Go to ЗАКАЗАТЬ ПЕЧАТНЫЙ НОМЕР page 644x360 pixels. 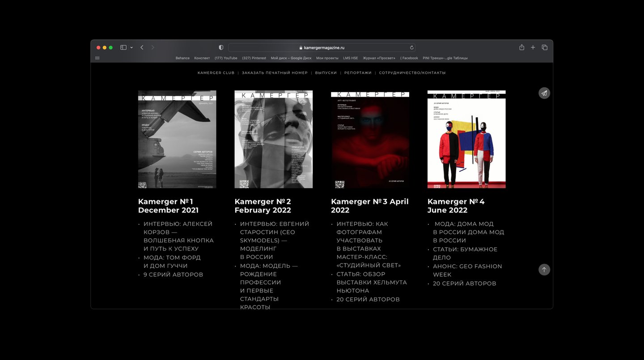coord(275,73)
